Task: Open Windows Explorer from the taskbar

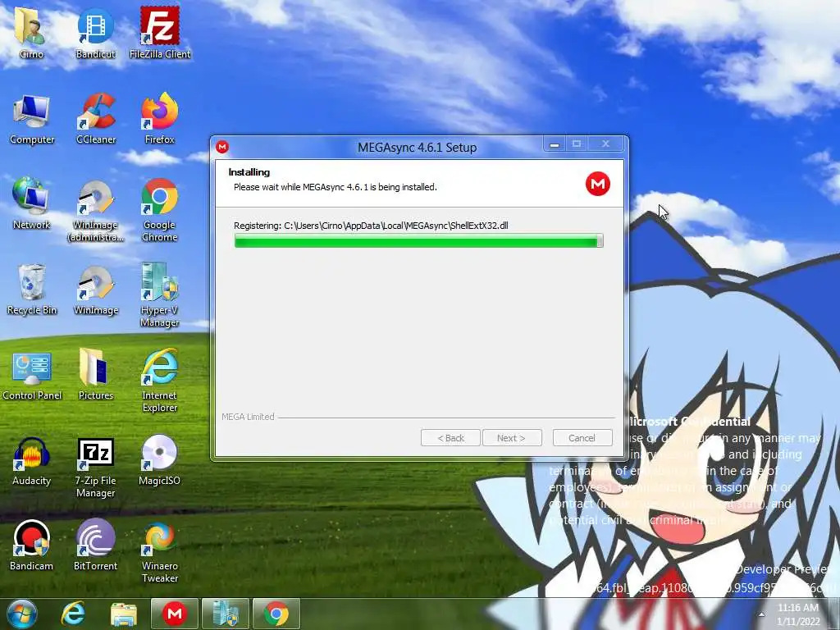Action: click(x=124, y=614)
